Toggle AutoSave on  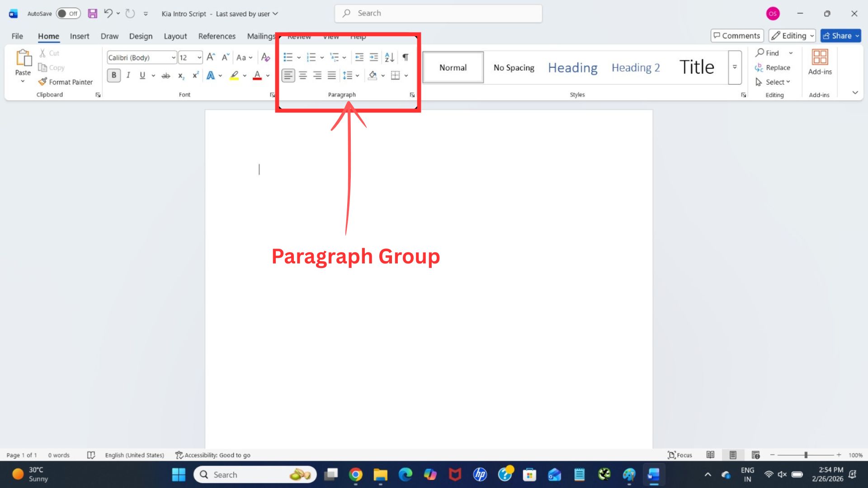tap(68, 13)
